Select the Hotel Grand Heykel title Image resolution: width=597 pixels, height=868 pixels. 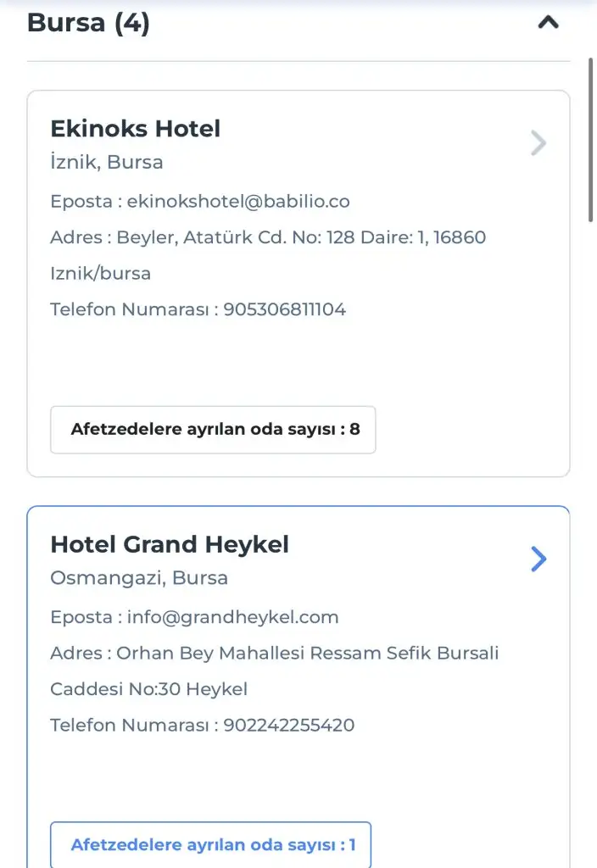coord(170,544)
